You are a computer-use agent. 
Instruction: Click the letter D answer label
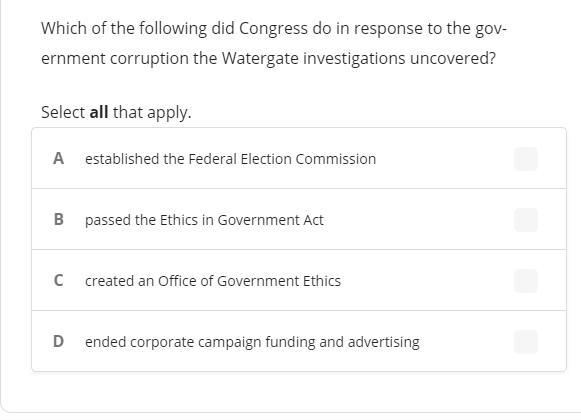[59, 341]
